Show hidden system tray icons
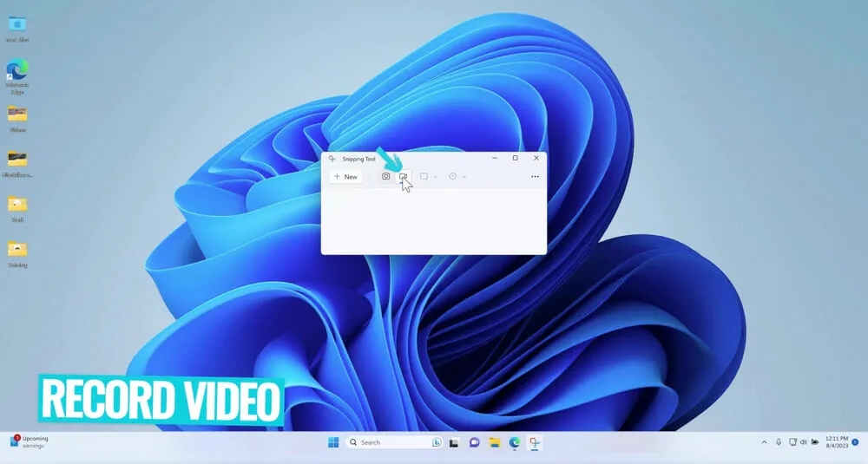Screen dimensions: 868x464 (764, 442)
